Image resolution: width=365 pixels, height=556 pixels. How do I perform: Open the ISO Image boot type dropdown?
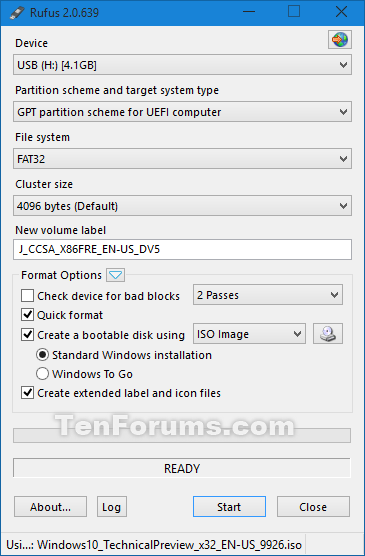click(x=249, y=334)
